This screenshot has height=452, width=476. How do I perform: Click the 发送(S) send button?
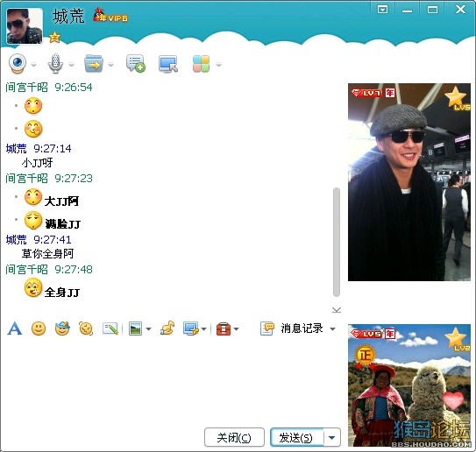point(297,437)
